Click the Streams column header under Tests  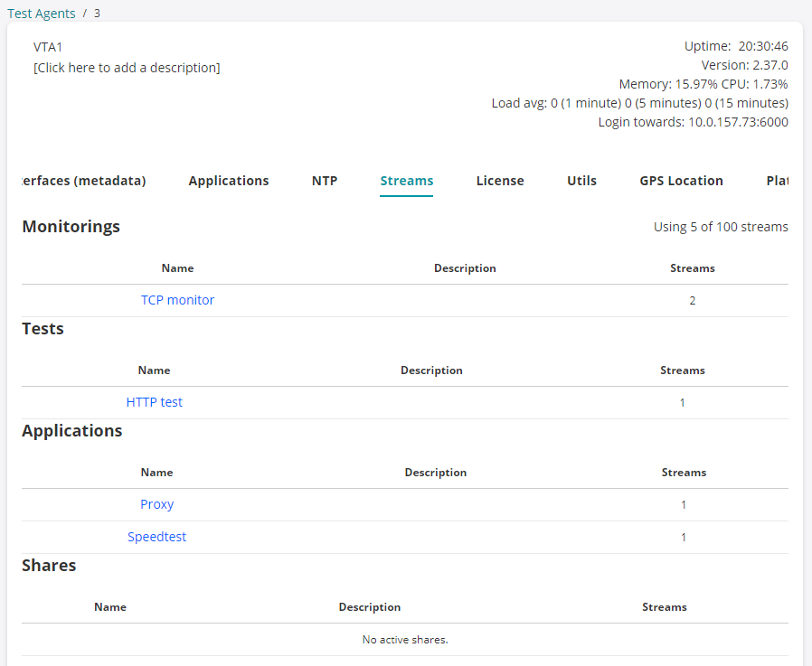click(683, 371)
